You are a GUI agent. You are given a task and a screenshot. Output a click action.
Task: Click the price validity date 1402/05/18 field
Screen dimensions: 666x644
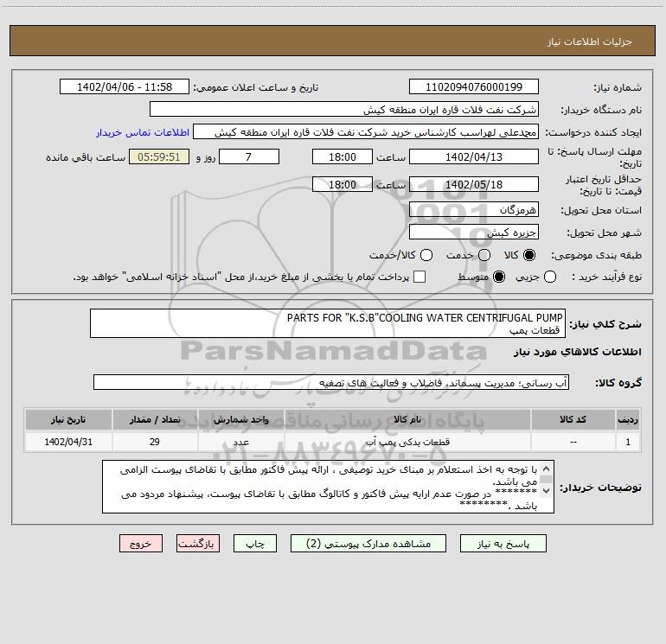(x=474, y=184)
